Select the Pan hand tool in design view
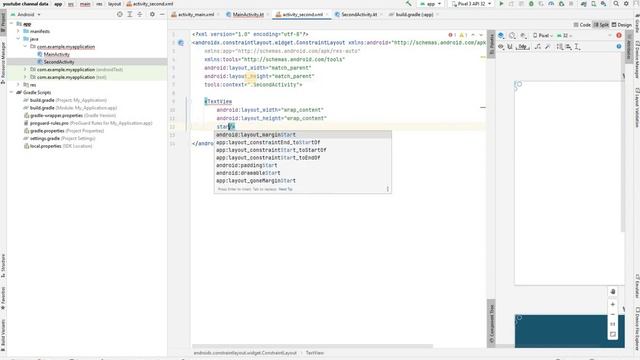 pos(613,291)
